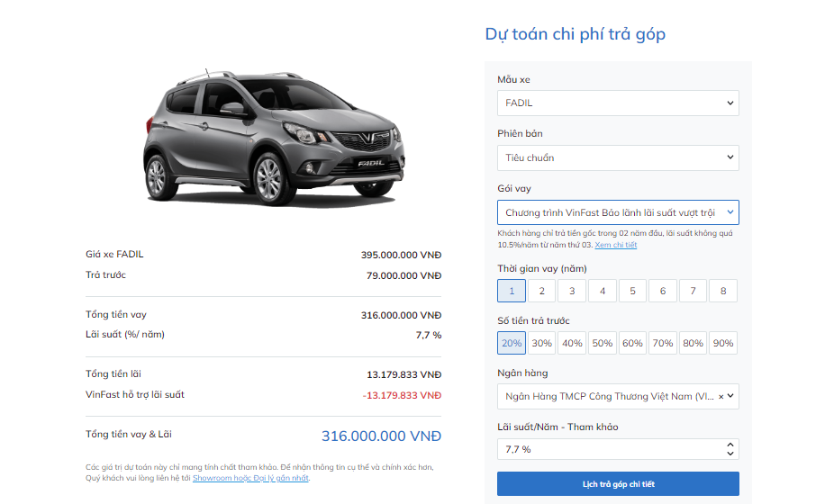Click the Lãi suất (%/ năm) label
The height and width of the screenshot is (504, 825).
(x=125, y=334)
